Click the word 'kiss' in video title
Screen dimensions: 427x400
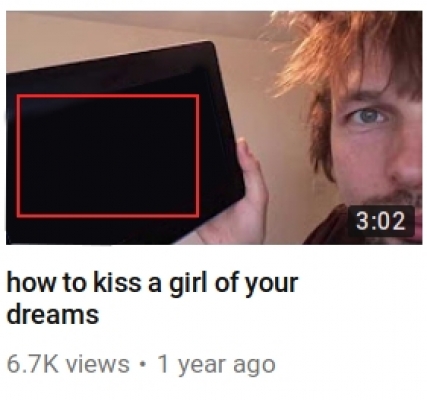(117, 283)
